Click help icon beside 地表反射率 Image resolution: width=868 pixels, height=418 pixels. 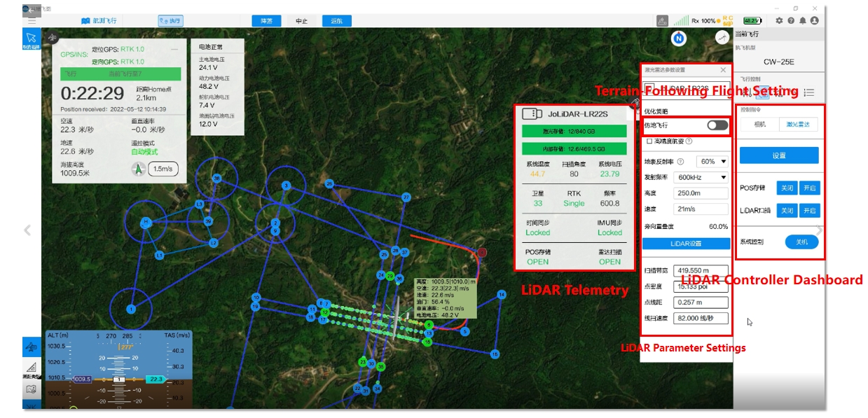tap(680, 162)
